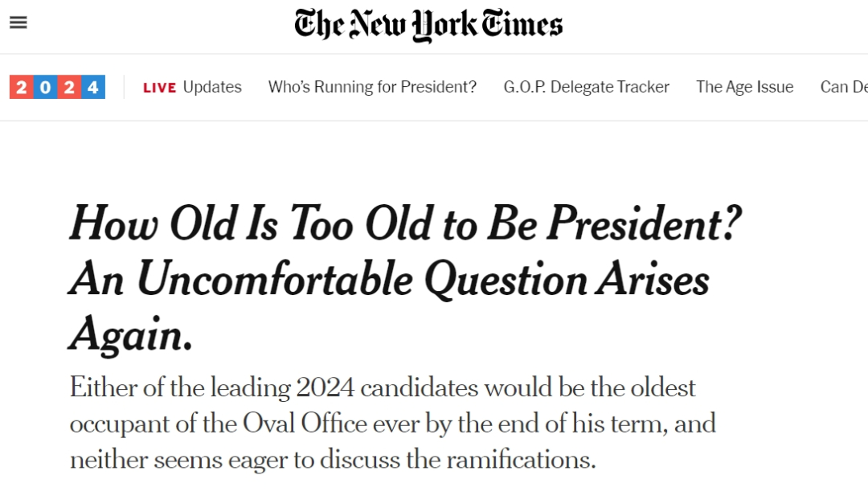Click the 'How Old Is Too Old' headline
868x500 pixels.
pyautogui.click(x=405, y=278)
